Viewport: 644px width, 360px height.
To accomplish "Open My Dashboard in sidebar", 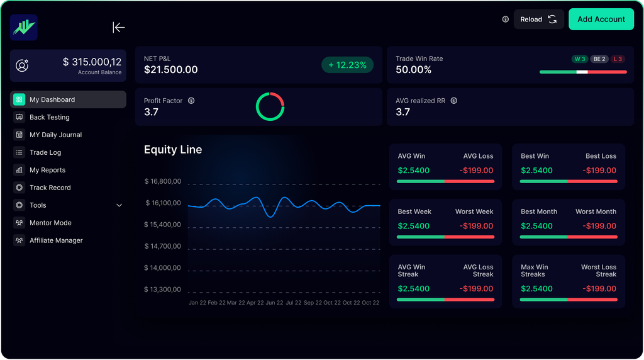I will point(68,99).
